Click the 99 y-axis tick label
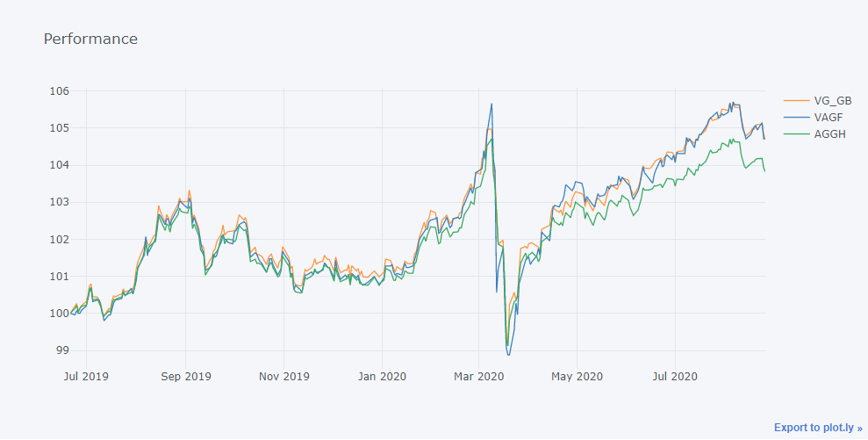868x440 pixels. pyautogui.click(x=61, y=350)
